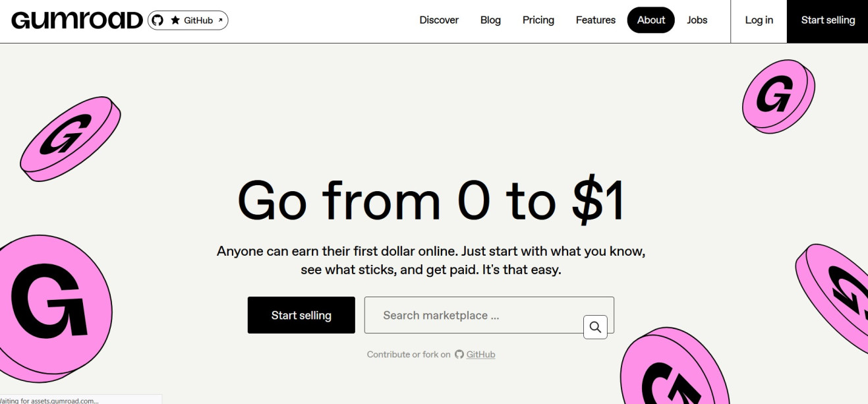Click the header Start selling button
Screen dimensions: 868x404
828,21
